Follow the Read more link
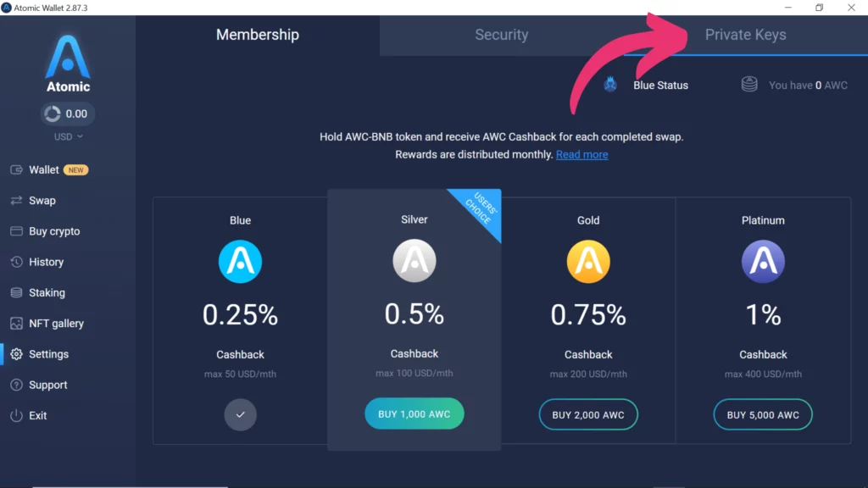This screenshot has width=868, height=488. (x=581, y=154)
